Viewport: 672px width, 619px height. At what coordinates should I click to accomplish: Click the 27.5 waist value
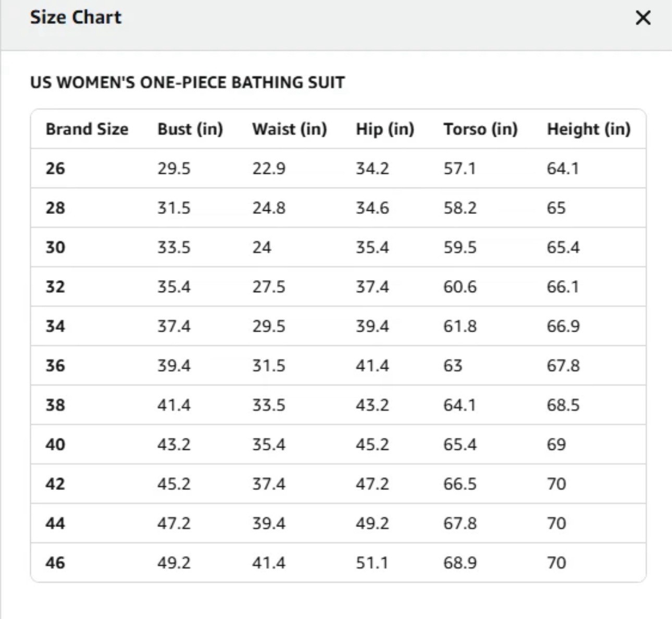point(269,287)
